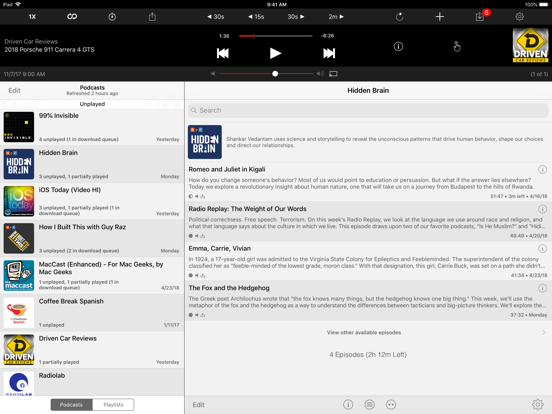The height and width of the screenshot is (414, 552).
Task: Show info for Romeo and Juliet in Kigali
Action: point(542,170)
